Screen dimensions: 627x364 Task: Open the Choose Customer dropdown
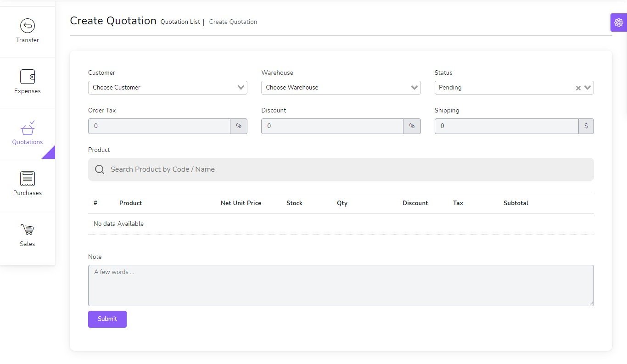click(x=168, y=88)
